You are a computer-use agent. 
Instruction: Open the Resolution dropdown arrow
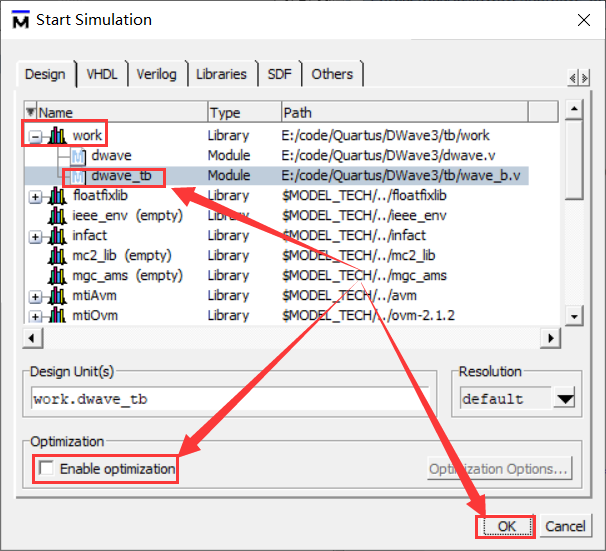click(x=565, y=398)
